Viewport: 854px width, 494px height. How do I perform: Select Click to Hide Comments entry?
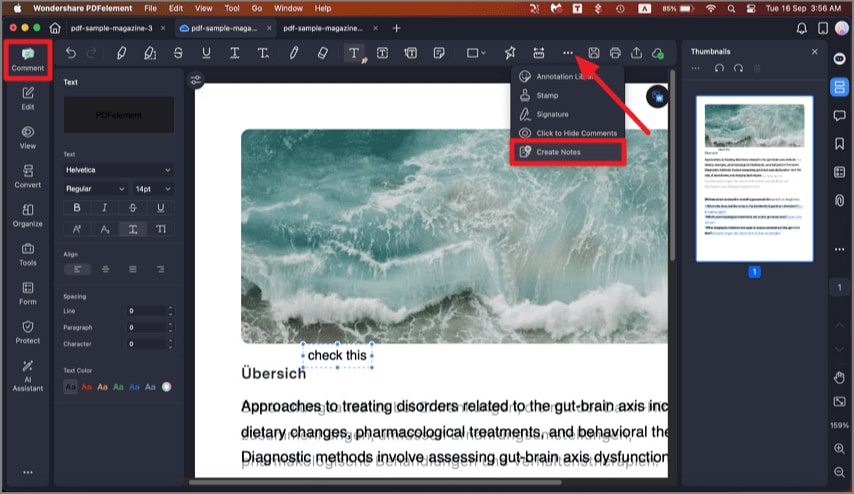pos(568,133)
